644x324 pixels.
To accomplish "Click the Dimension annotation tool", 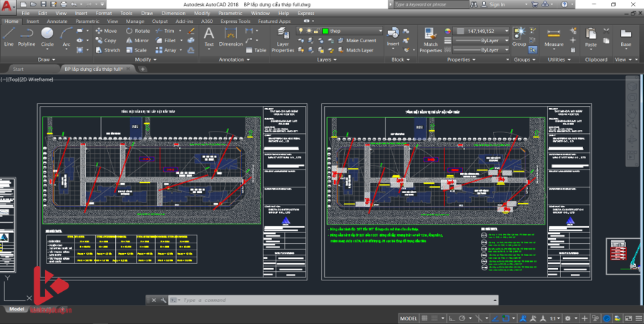I will tap(230, 36).
